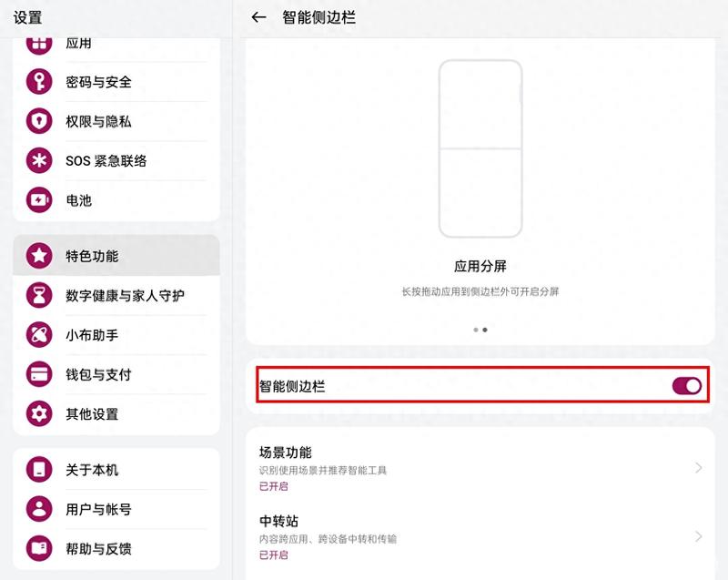Click the gear icon for 其他设置
The height and width of the screenshot is (580, 728).
coord(39,413)
